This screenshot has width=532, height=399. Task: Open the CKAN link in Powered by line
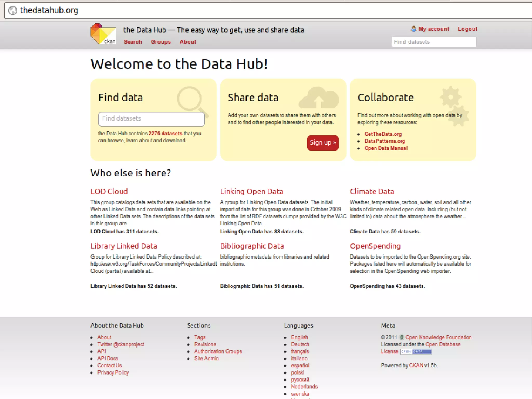(416, 365)
